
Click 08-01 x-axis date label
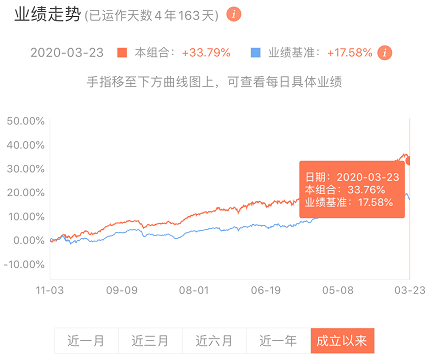[194, 290]
